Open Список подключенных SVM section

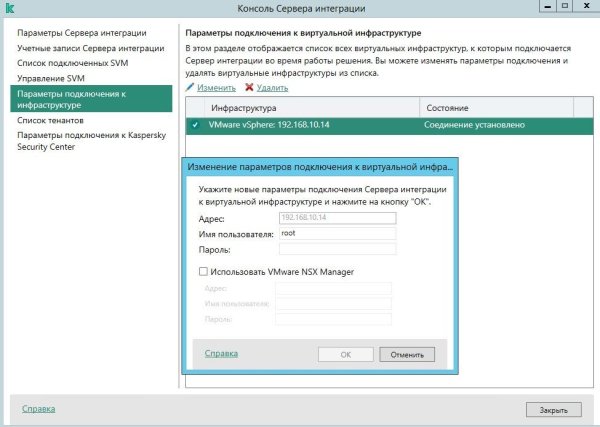pos(73,63)
